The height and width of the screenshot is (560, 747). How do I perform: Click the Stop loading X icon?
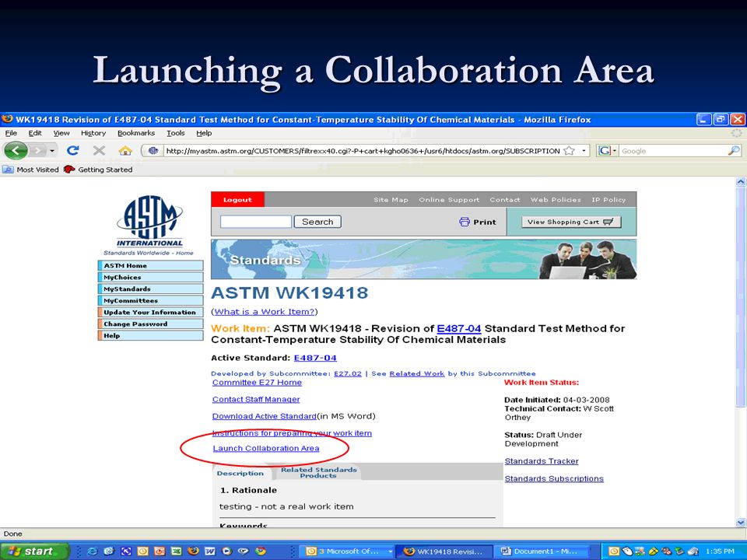99,150
